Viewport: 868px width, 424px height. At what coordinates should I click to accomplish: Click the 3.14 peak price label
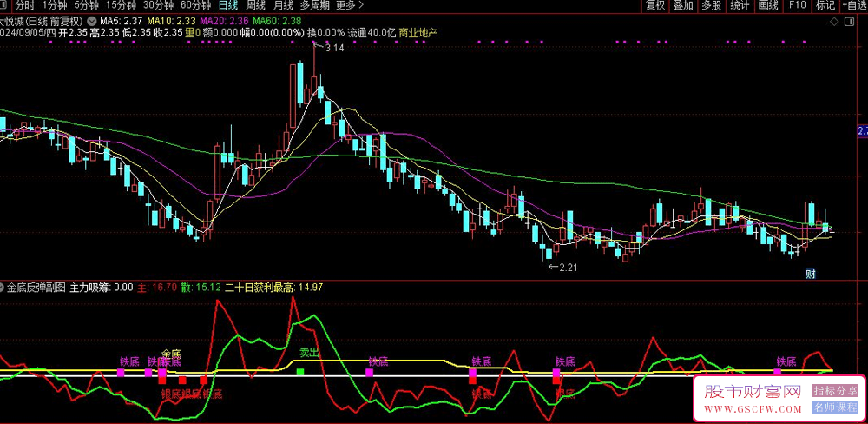(x=334, y=48)
